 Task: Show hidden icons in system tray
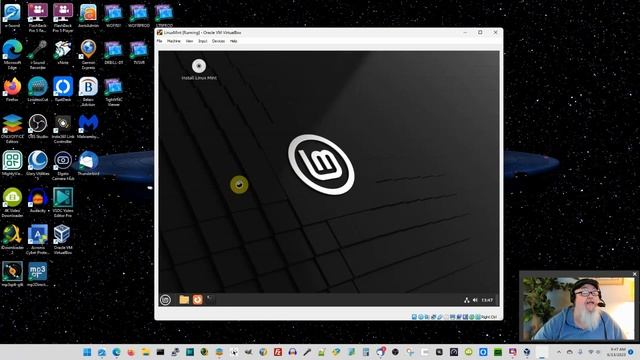click(559, 352)
